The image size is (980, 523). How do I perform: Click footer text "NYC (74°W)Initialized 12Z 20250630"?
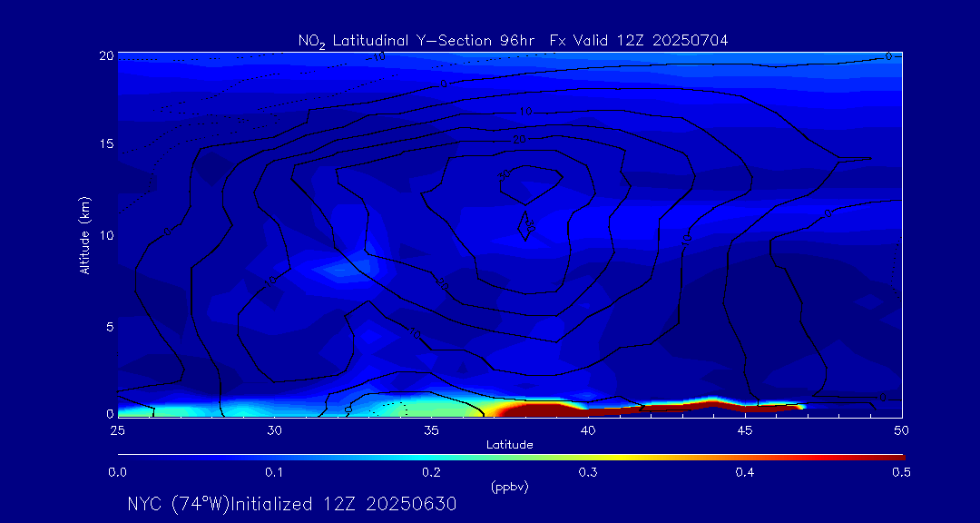[x=292, y=504]
